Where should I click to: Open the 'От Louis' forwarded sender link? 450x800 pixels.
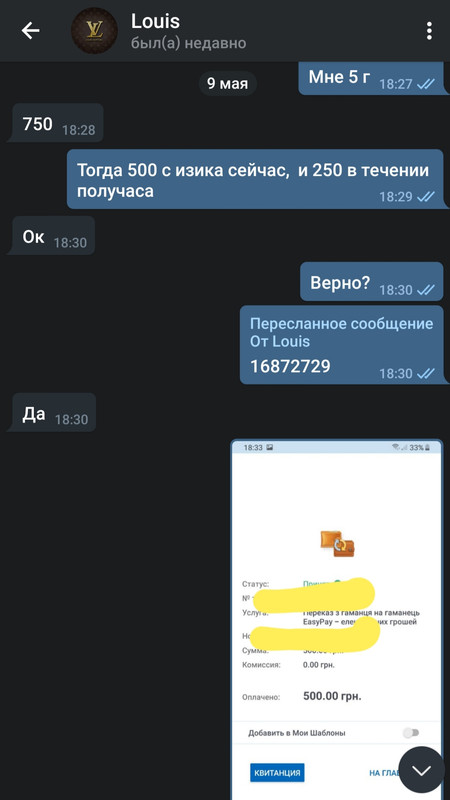(x=280, y=341)
